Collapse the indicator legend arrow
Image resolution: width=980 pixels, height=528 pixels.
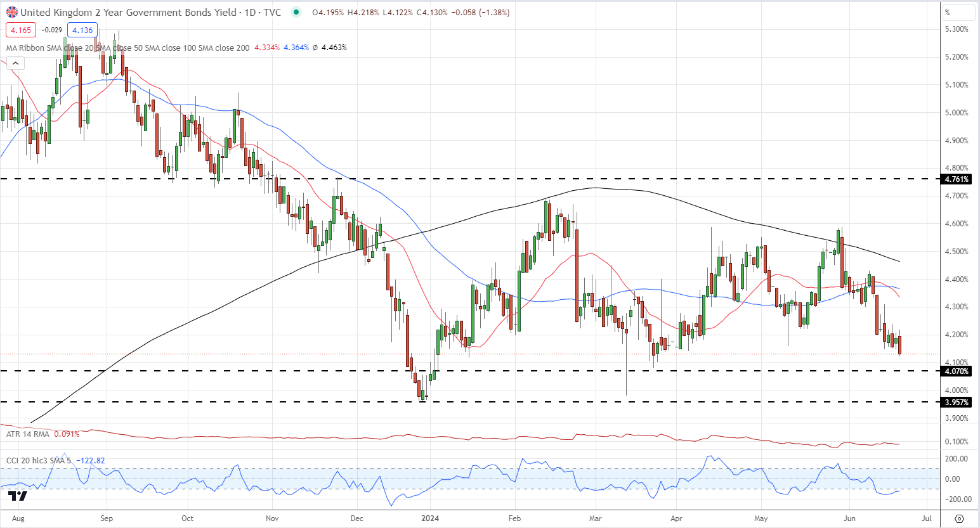15,63
